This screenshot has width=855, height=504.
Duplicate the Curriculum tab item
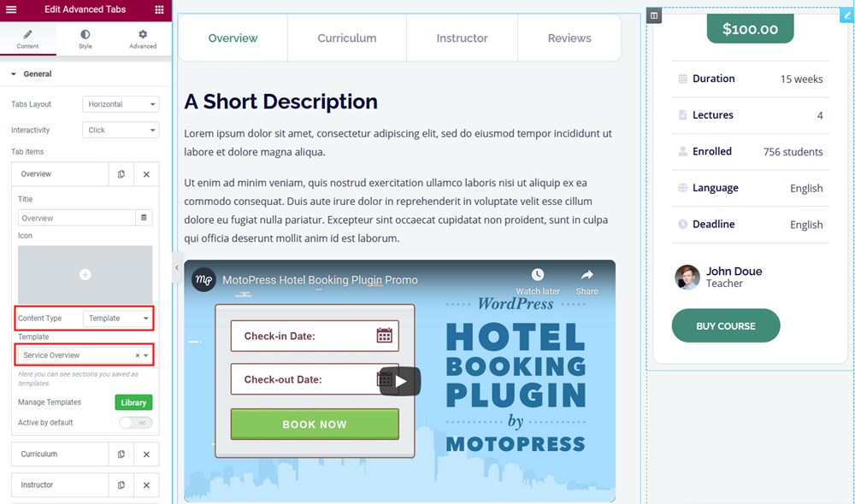coord(121,454)
